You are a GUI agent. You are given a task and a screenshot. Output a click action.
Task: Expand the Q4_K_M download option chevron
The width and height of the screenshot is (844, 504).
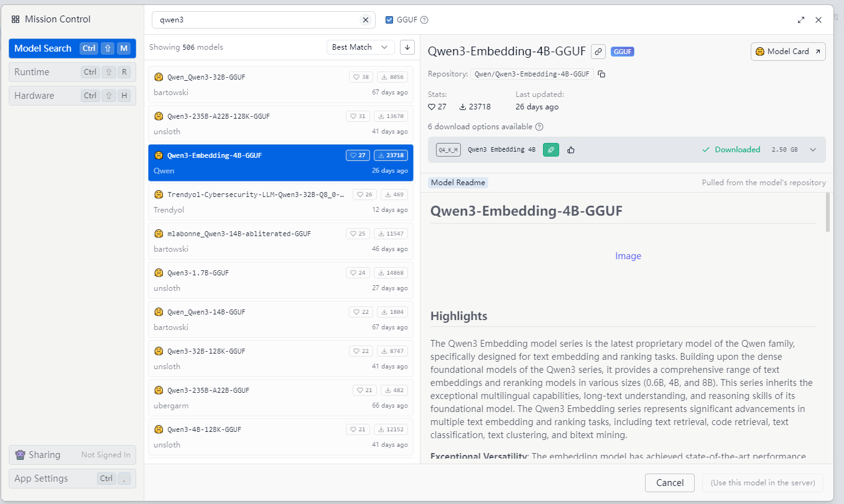[x=812, y=150]
